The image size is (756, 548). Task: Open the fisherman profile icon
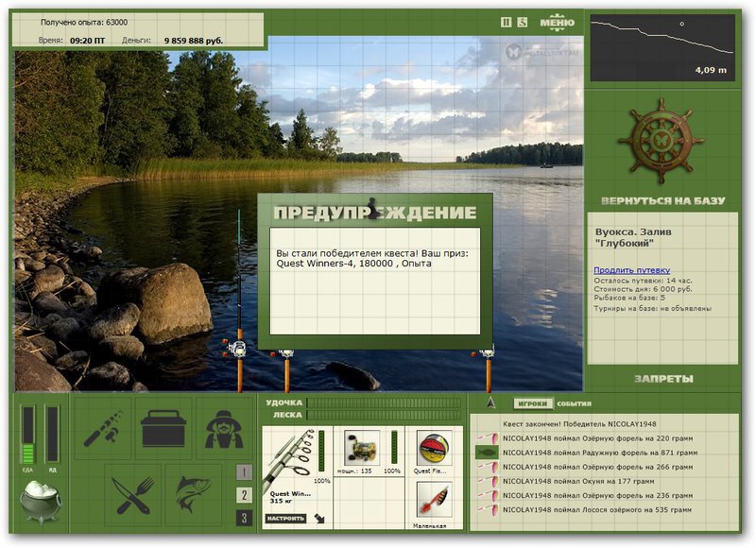[x=224, y=428]
